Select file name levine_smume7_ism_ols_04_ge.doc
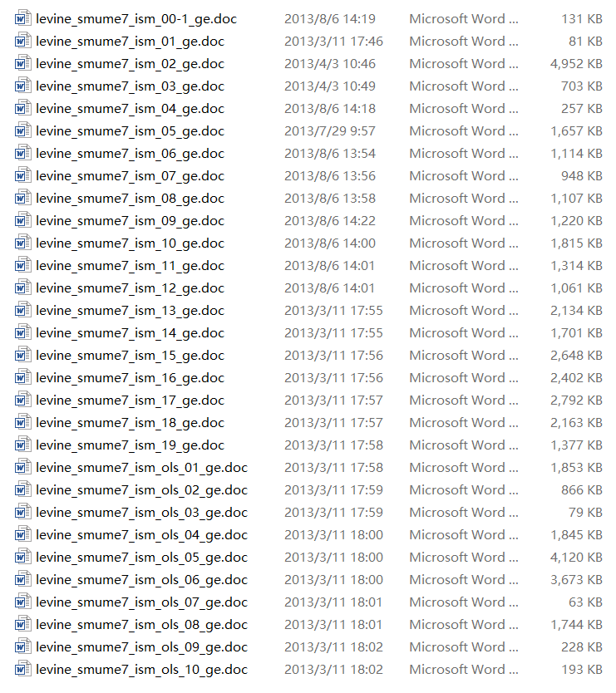Screen dimensions: 616x693 point(141,535)
